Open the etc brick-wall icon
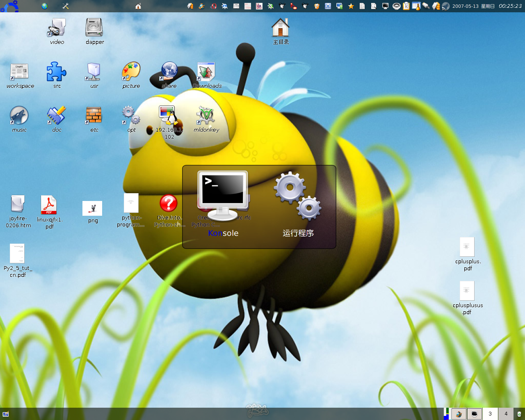Image resolution: width=525 pixels, height=420 pixels. pyautogui.click(x=94, y=119)
